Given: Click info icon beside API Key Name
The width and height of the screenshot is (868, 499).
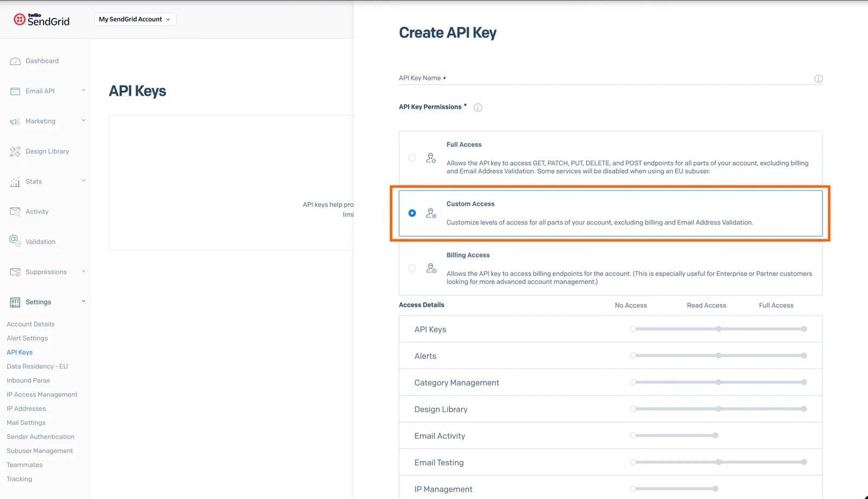Looking at the screenshot, I should point(819,79).
